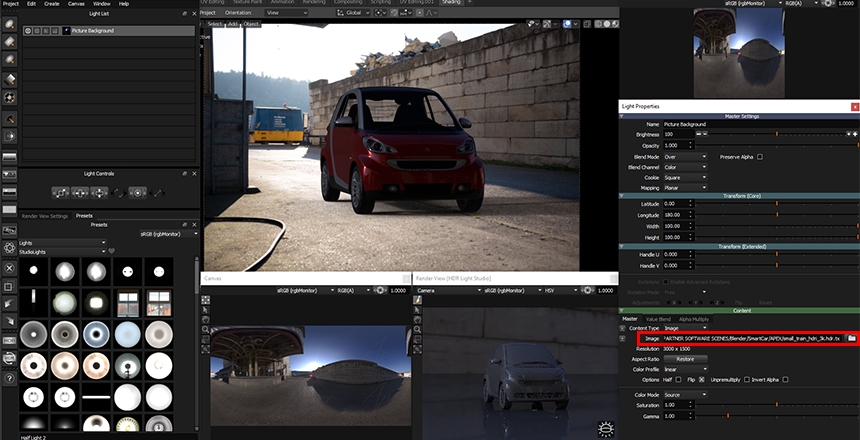Favorite heart icon next to StudioLights
Screen dimensions: 860x440
coord(112,251)
